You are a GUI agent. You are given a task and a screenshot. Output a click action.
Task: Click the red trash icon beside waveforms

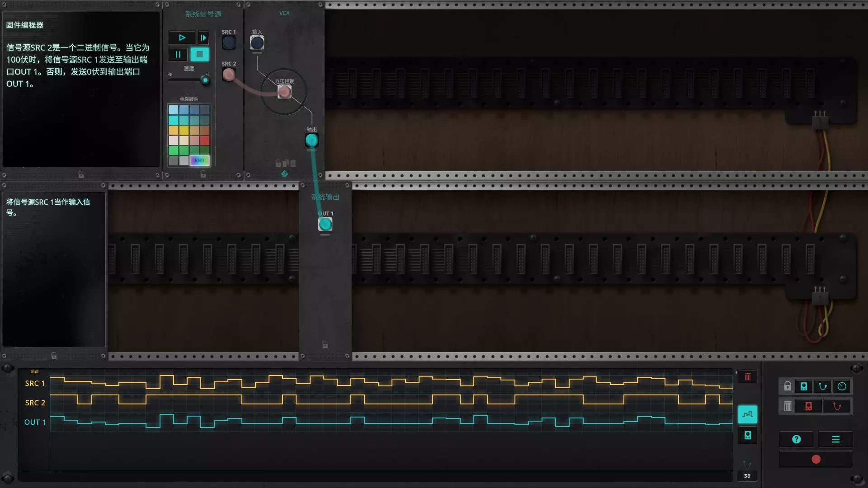click(747, 377)
